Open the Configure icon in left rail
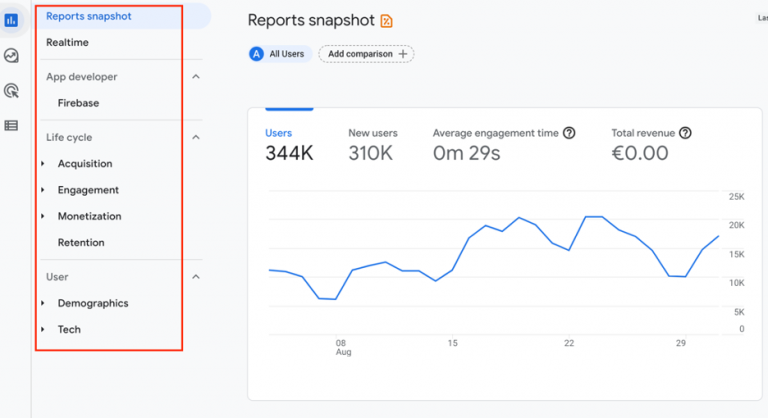 coord(12,125)
